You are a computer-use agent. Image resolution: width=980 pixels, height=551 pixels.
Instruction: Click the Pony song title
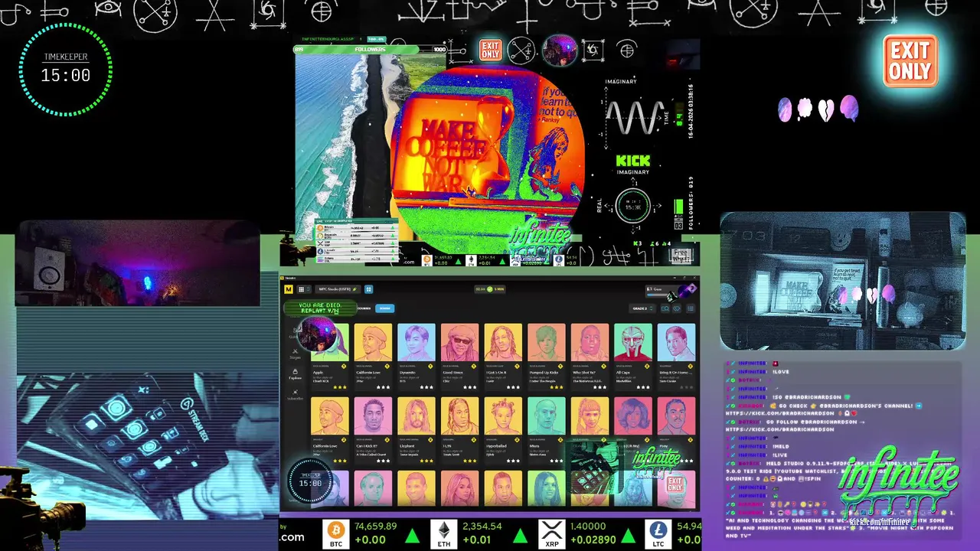coord(663,446)
